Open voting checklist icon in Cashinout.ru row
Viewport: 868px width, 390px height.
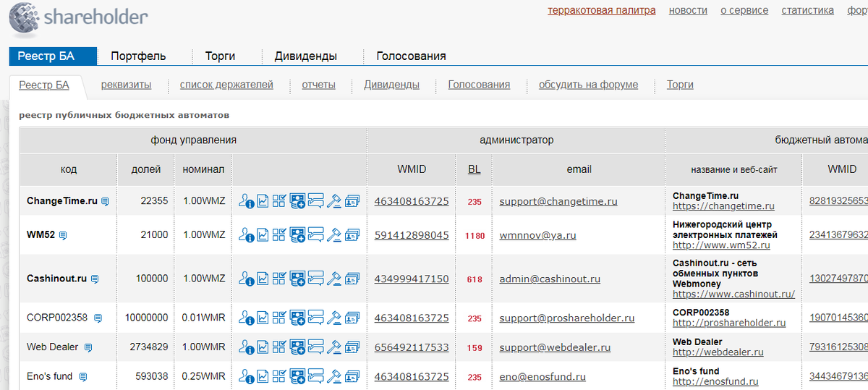click(279, 279)
